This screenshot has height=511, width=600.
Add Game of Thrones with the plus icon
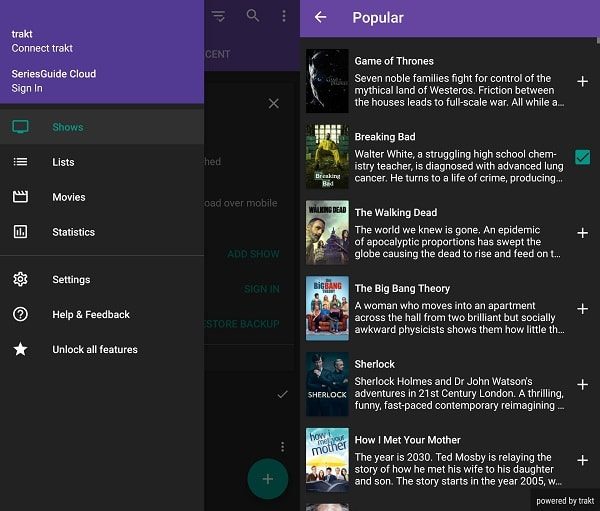(582, 81)
